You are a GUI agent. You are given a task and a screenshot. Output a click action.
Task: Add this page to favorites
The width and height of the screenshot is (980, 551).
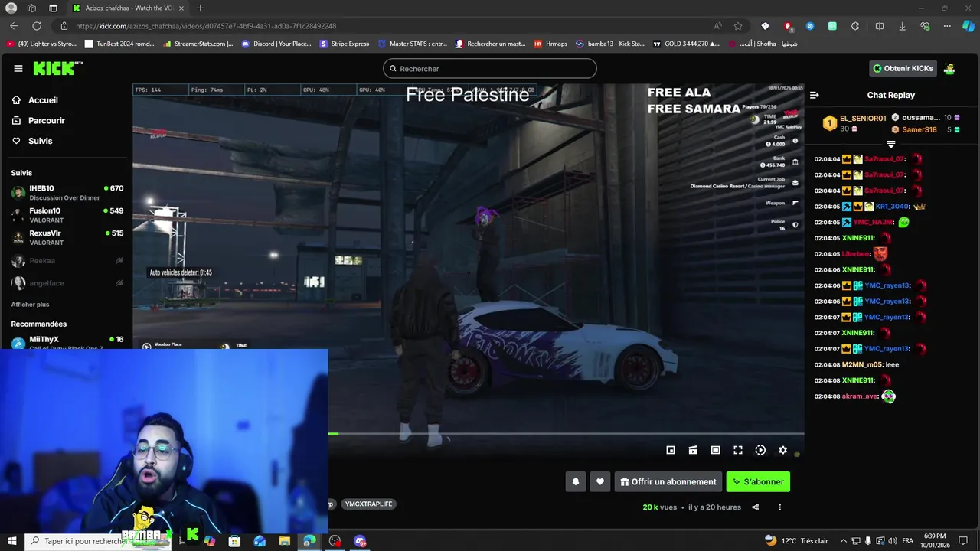[x=738, y=26]
